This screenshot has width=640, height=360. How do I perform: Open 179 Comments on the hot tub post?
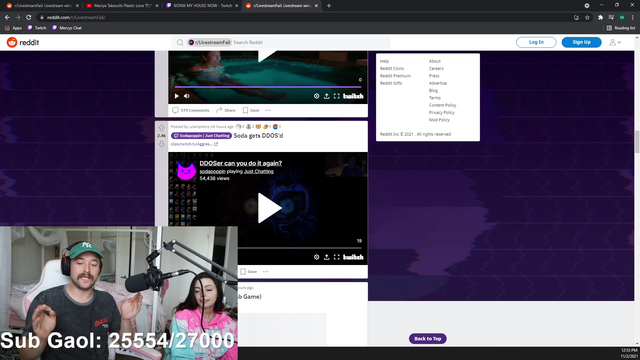[191, 110]
